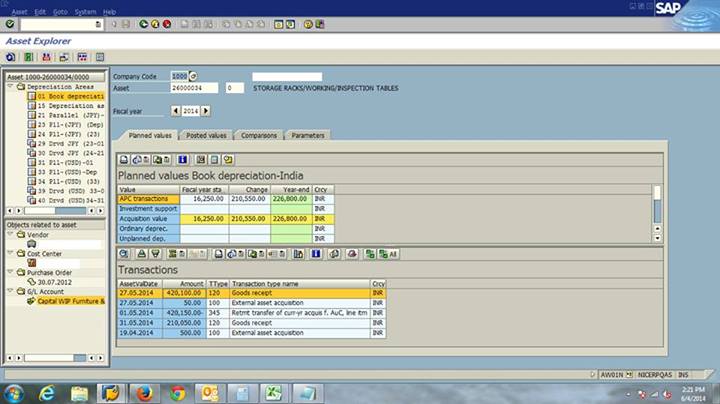Go to the previous fiscal year

pos(175,111)
